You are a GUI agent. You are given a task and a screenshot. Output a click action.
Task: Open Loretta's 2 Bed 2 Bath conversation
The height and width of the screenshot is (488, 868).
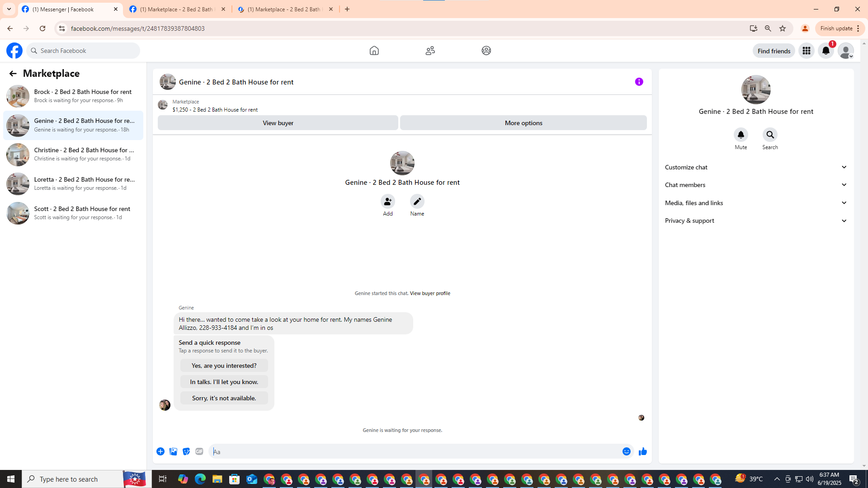click(x=73, y=184)
